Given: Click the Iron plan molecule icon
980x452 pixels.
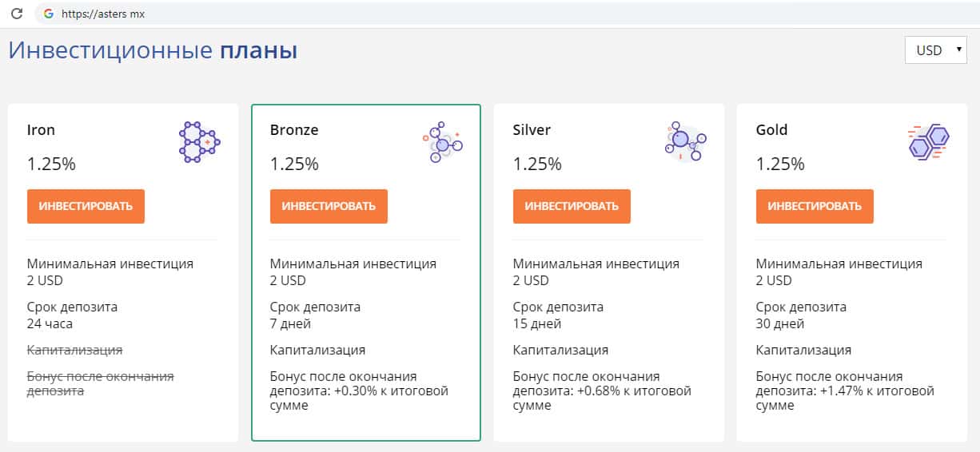Looking at the screenshot, I should tap(198, 142).
